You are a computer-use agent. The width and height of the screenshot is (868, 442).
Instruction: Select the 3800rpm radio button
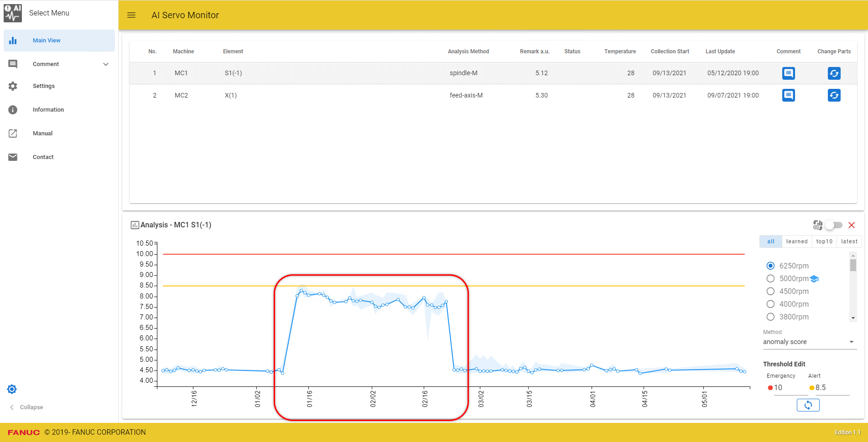(770, 317)
